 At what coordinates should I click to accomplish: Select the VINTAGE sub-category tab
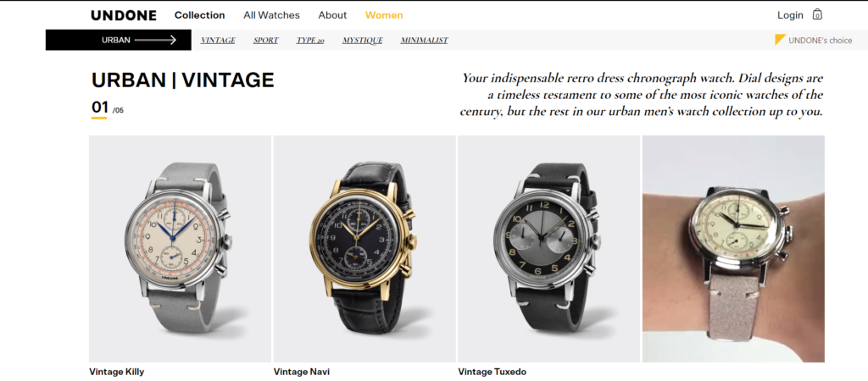point(218,41)
